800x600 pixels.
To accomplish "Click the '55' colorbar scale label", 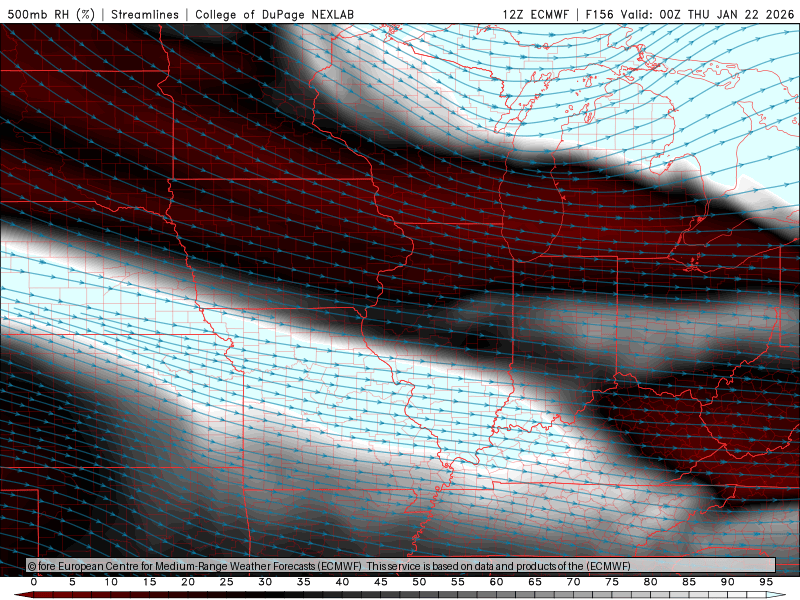I will point(458,582).
